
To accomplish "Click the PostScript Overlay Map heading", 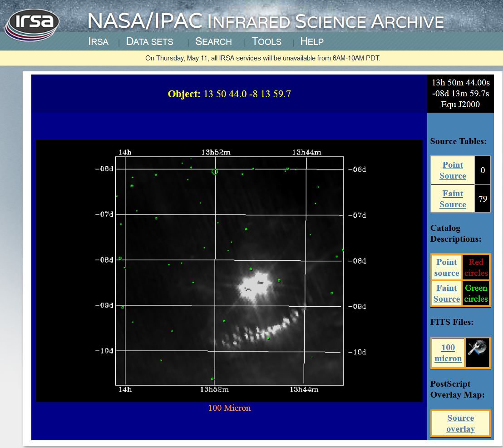I will coord(457,389).
